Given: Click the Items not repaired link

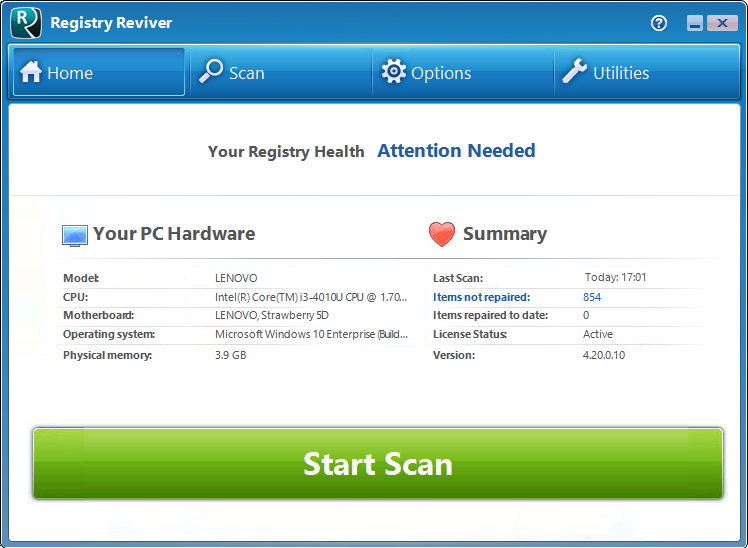Looking at the screenshot, I should pos(481,297).
